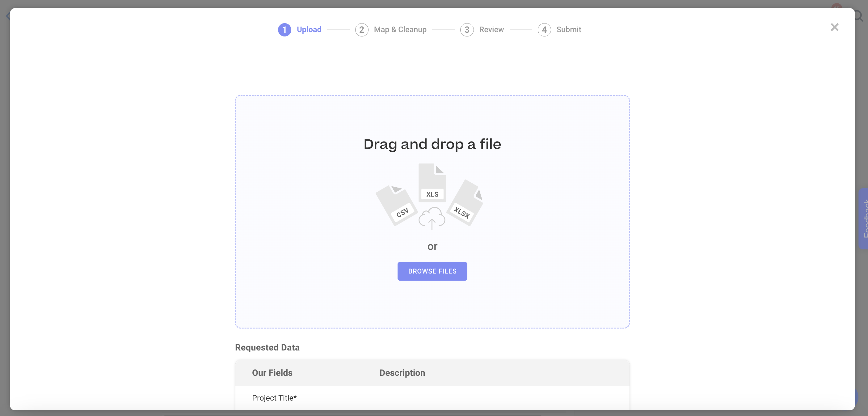Click the step 4 number circle
Screen dimensions: 868x416
[544, 30]
